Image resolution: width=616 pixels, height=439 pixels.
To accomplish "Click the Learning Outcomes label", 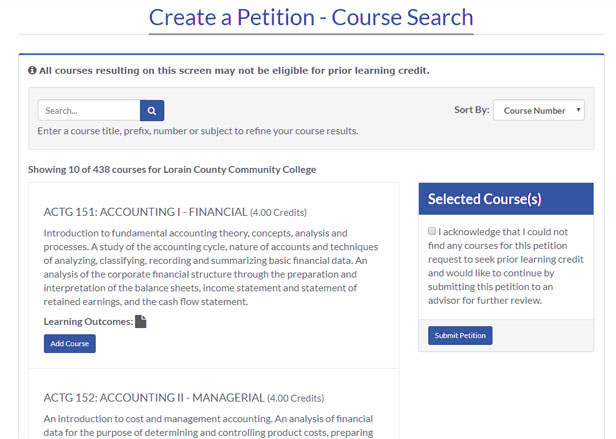I will (x=88, y=321).
